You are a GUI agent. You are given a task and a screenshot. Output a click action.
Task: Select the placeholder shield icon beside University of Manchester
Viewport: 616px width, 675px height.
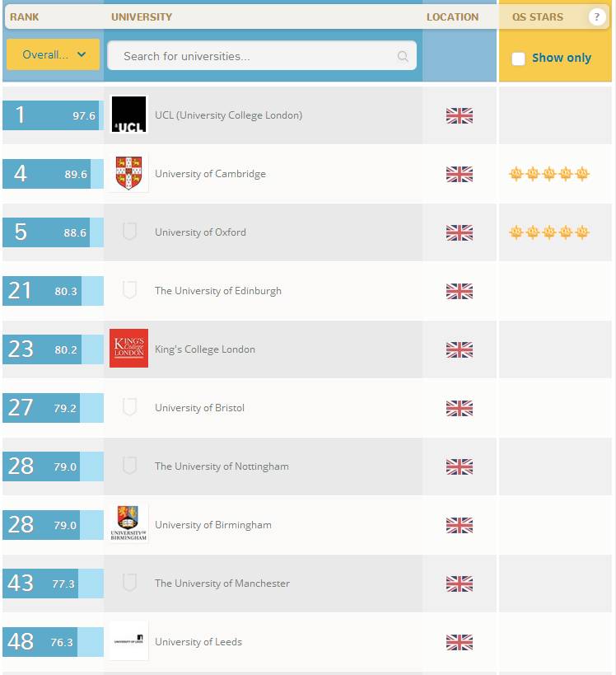click(x=129, y=583)
